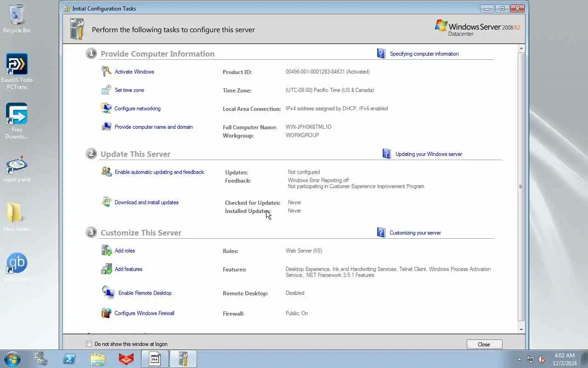Click the 'Not configured' updates value
This screenshot has width=588, height=368.
pyautogui.click(x=304, y=172)
